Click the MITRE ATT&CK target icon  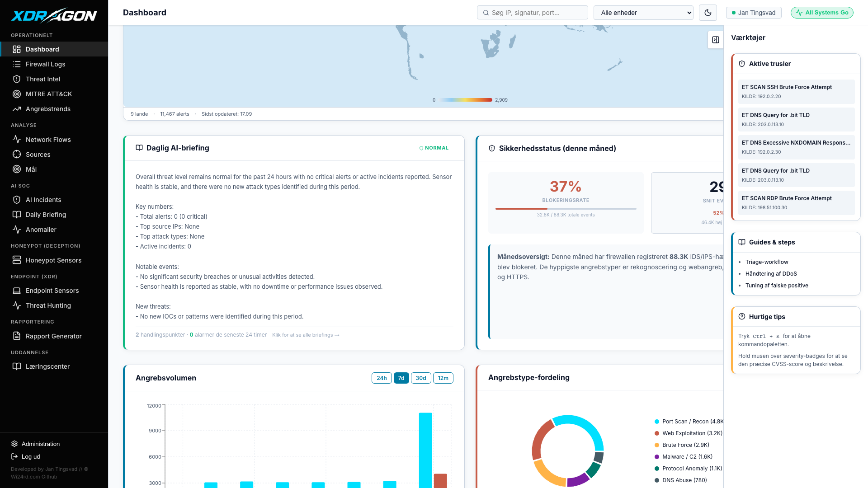tap(17, 94)
